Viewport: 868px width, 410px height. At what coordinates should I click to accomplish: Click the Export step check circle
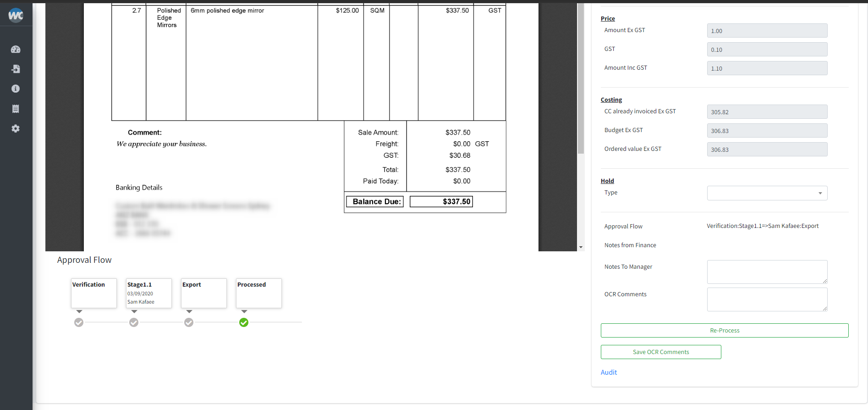tap(189, 322)
